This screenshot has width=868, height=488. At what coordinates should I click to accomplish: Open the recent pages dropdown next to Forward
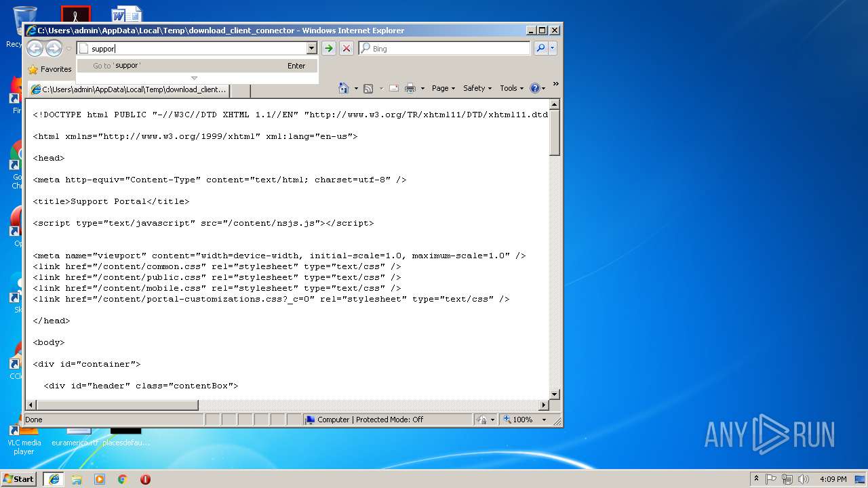68,49
